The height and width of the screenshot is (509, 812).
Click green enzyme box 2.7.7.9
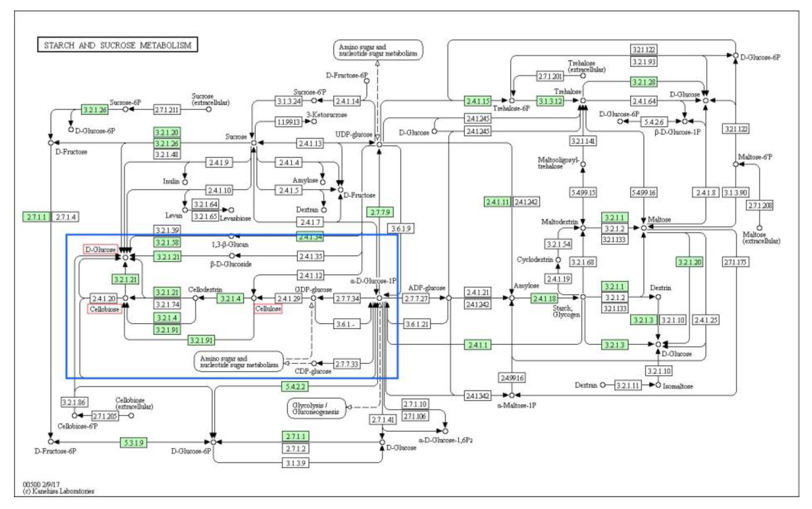pyautogui.click(x=380, y=212)
